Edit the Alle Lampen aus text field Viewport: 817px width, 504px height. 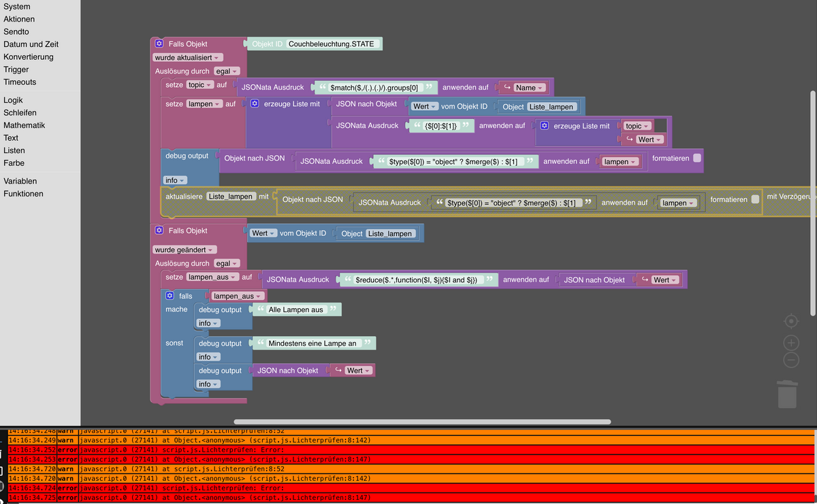tap(295, 309)
